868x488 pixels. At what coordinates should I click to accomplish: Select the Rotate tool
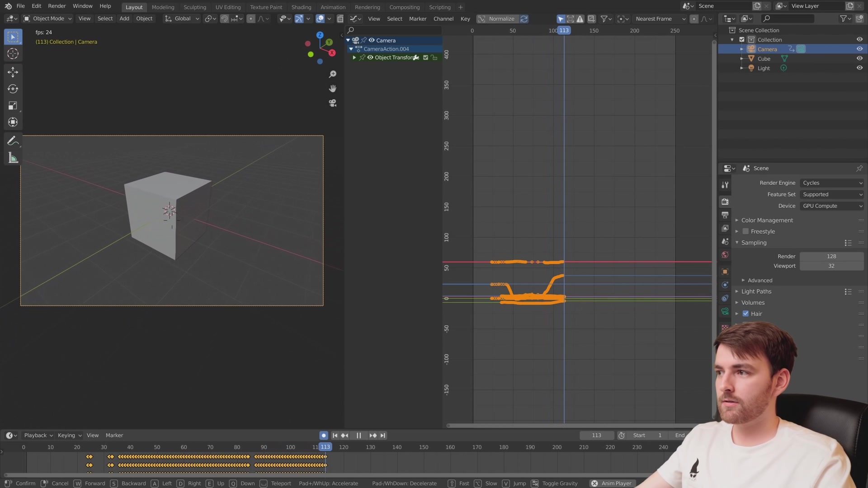[x=13, y=89]
